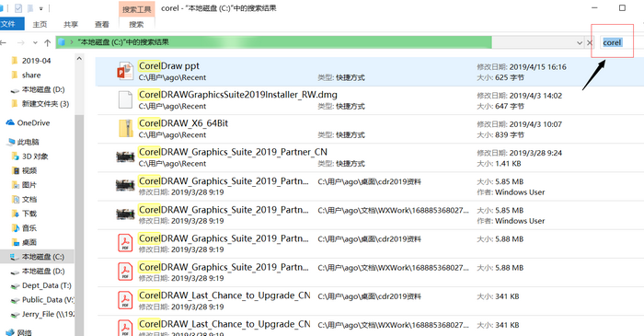Open recent locations dropdown arrow
The image size is (644, 336).
(35, 42)
